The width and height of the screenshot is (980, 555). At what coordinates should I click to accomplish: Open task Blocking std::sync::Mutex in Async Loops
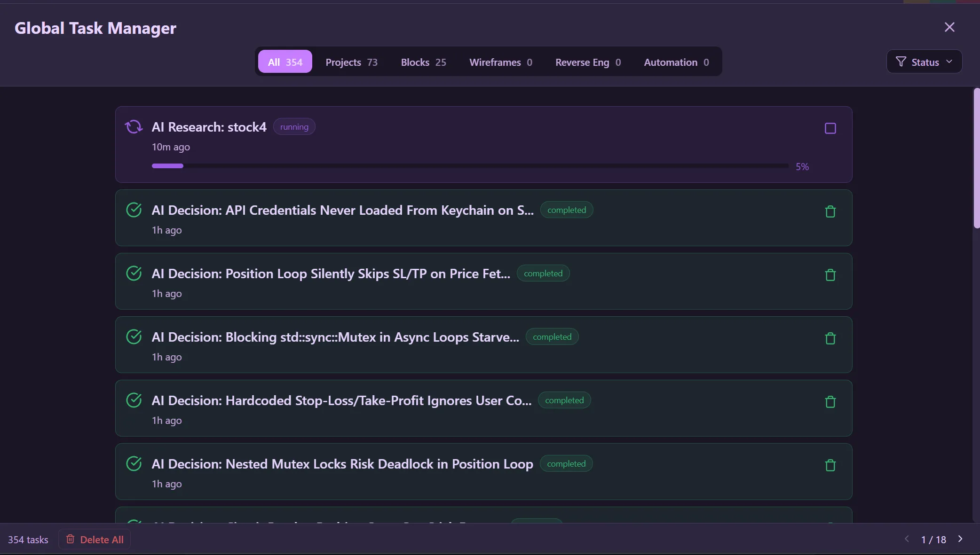tap(335, 337)
